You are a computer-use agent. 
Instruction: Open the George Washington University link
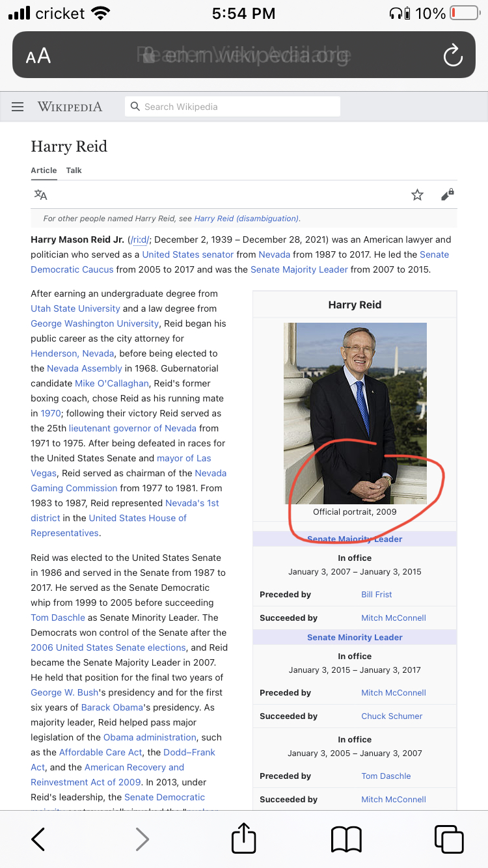[x=95, y=323]
